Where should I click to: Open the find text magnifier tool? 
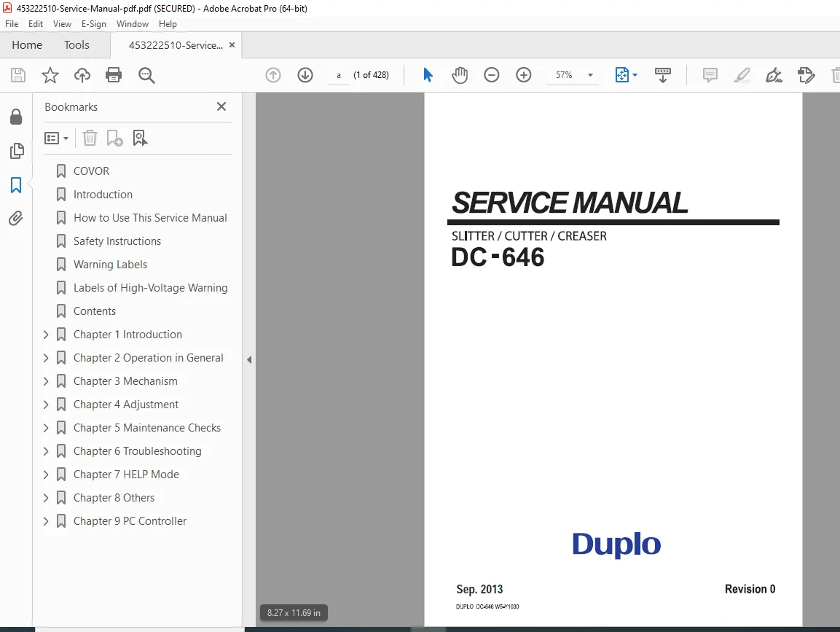[146, 75]
